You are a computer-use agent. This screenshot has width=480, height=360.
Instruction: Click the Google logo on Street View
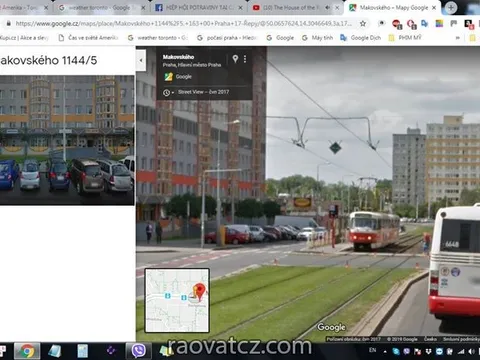pyautogui.click(x=331, y=327)
